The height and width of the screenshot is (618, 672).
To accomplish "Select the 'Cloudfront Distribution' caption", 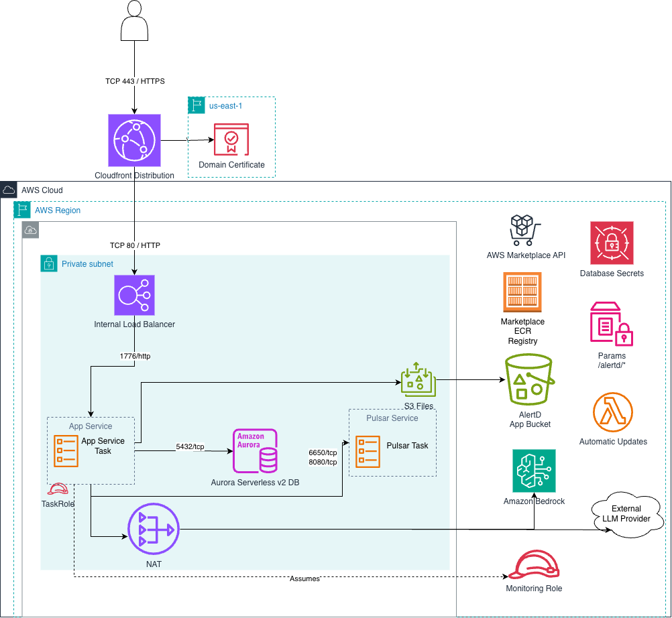I will coord(134,175).
